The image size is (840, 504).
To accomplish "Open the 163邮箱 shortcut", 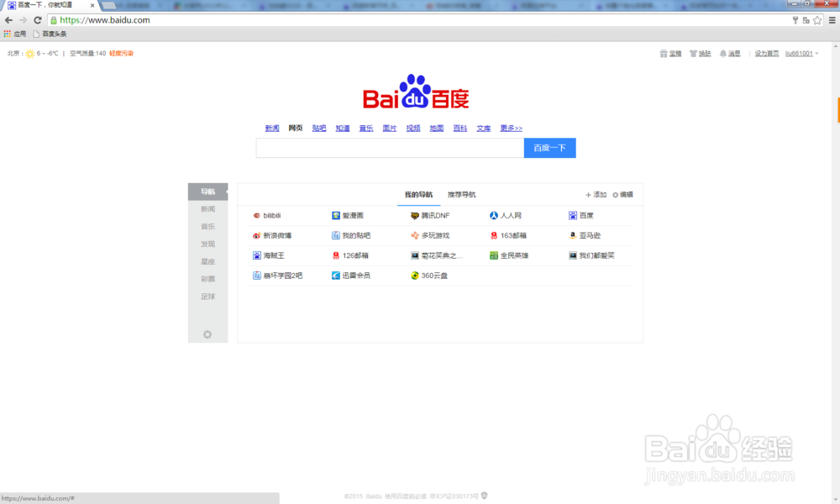I will point(508,236).
